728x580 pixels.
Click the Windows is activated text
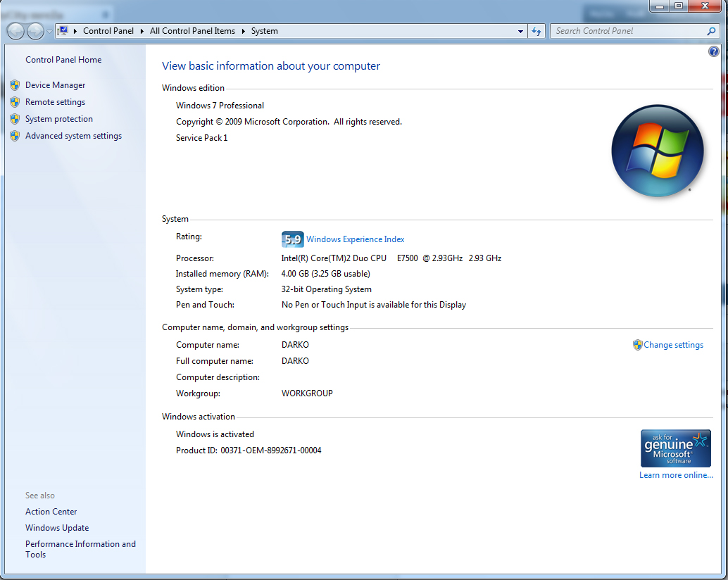[x=215, y=434]
